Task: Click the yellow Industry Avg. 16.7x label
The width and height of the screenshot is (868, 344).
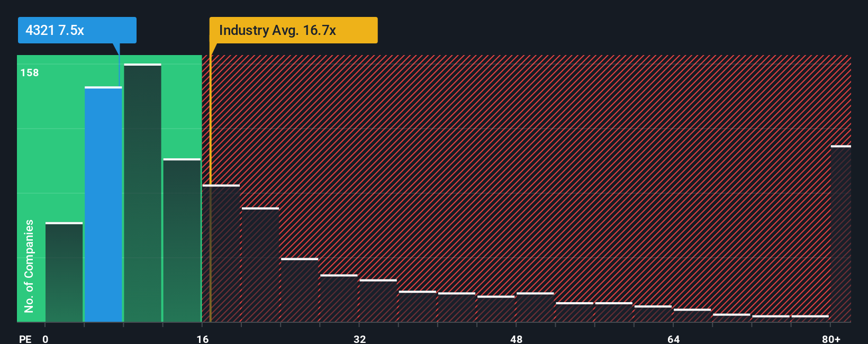Action: (293, 30)
